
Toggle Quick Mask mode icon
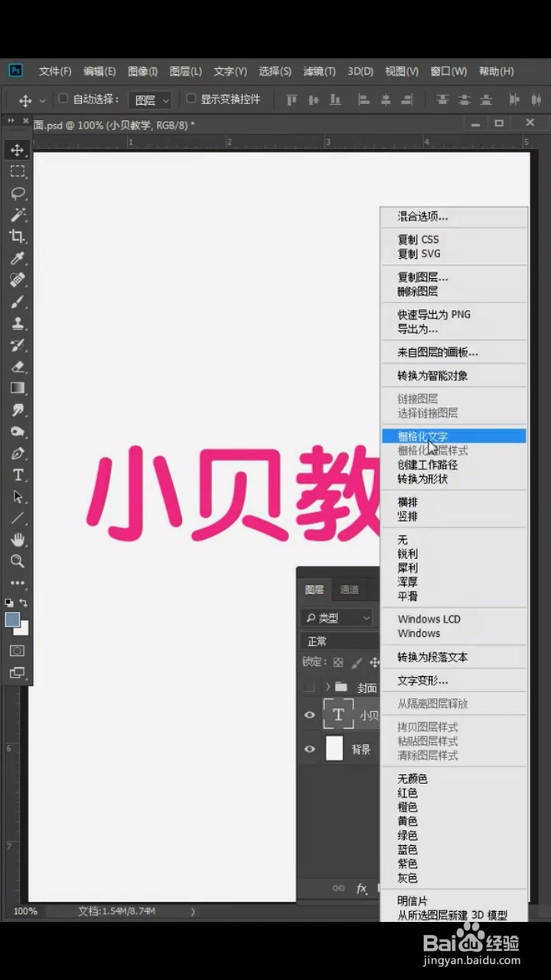pos(17,651)
